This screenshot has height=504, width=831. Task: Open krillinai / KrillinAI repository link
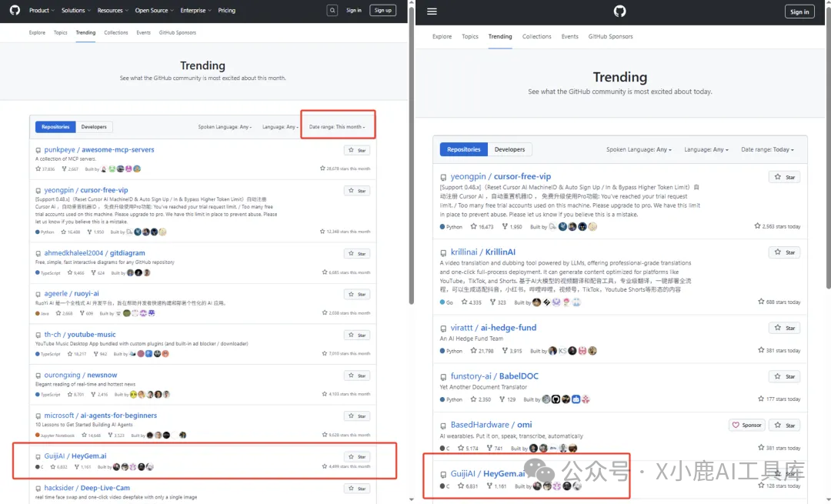[x=482, y=252]
